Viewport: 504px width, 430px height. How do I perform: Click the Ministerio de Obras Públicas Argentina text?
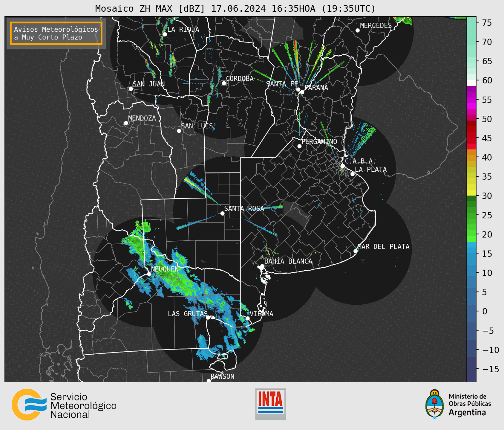tap(470, 405)
